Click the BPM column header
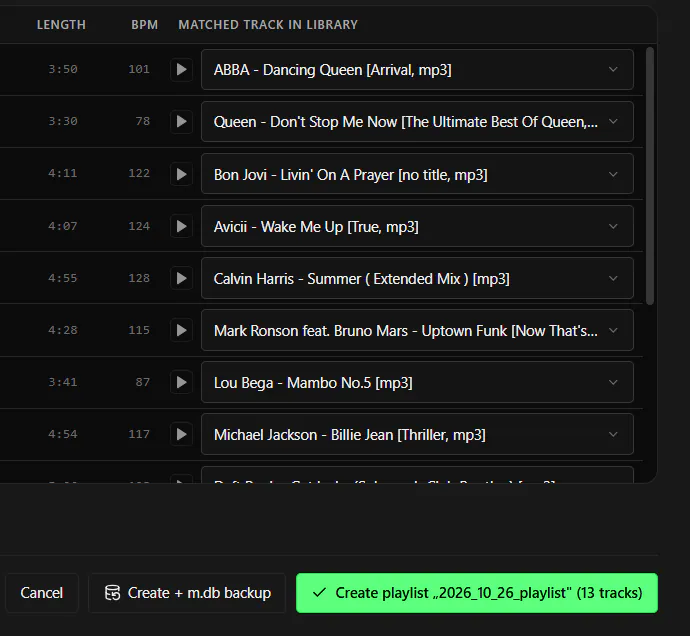The height and width of the screenshot is (636, 690). pos(144,25)
